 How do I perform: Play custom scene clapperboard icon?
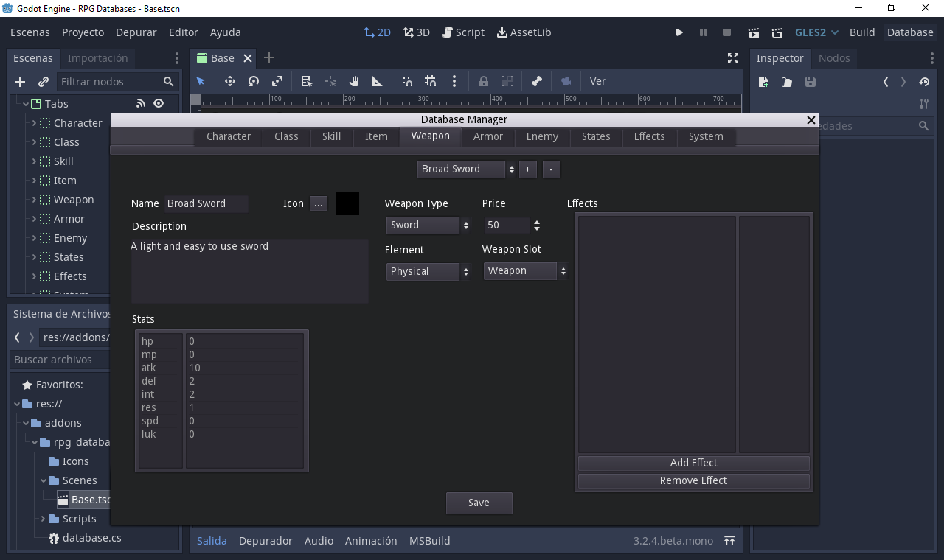pos(777,32)
